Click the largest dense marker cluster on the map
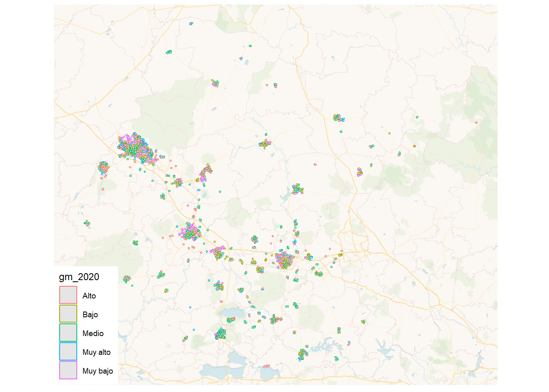This screenshot has height=392, width=549. (x=136, y=148)
